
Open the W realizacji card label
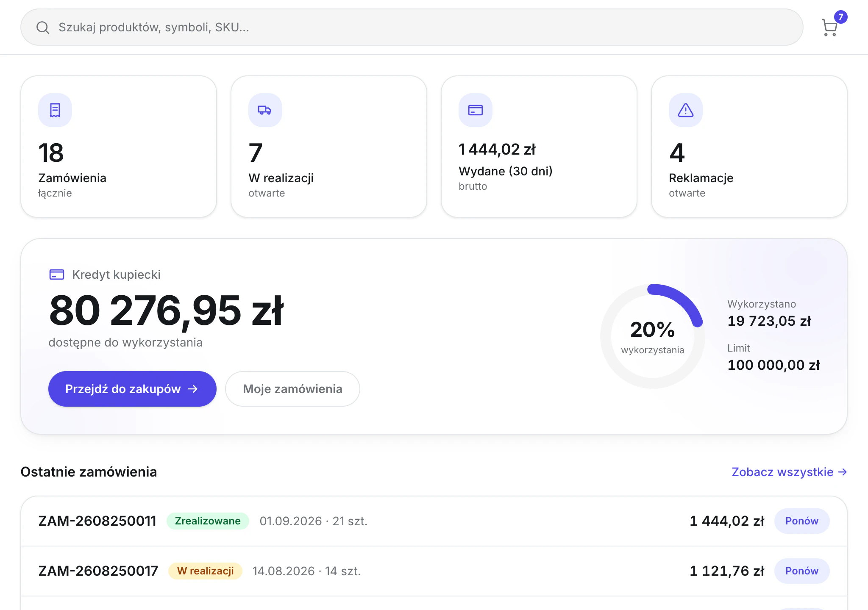click(281, 178)
